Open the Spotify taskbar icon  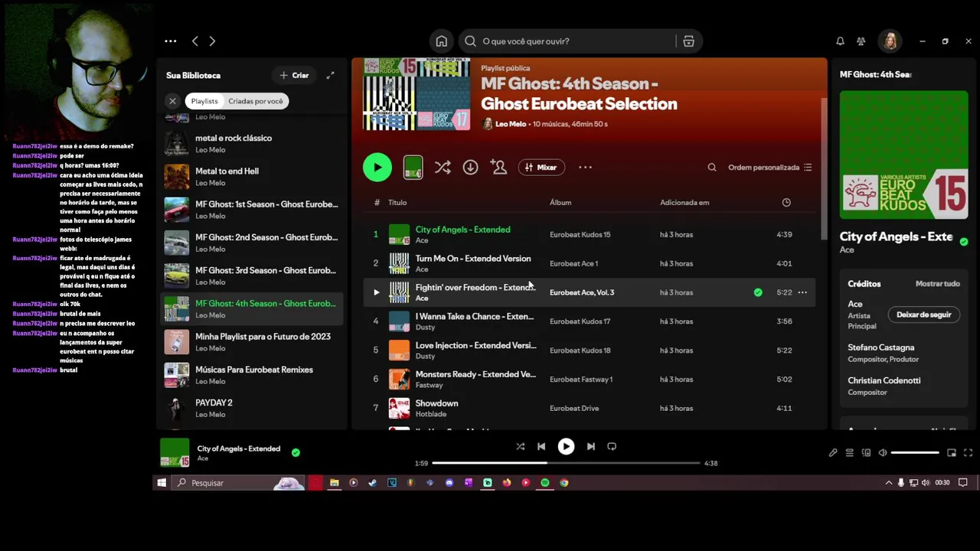click(x=545, y=483)
